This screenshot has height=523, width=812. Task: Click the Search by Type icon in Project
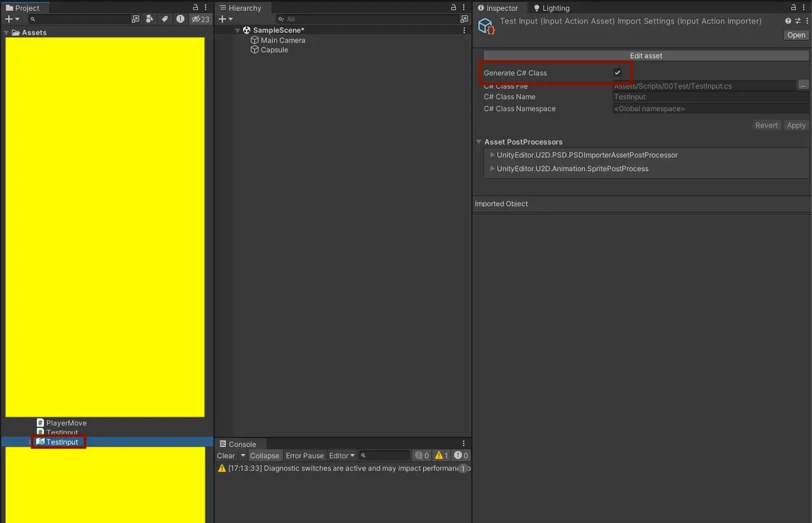(150, 19)
